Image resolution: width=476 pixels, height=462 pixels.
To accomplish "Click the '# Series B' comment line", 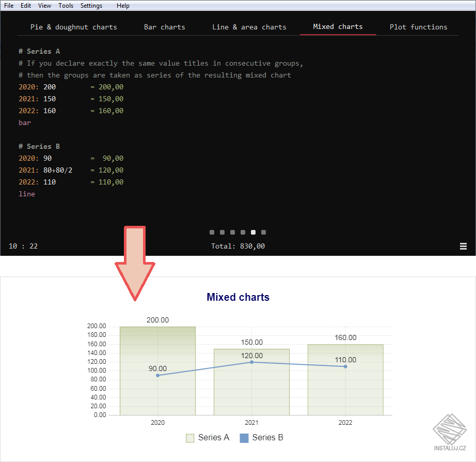I will (39, 146).
